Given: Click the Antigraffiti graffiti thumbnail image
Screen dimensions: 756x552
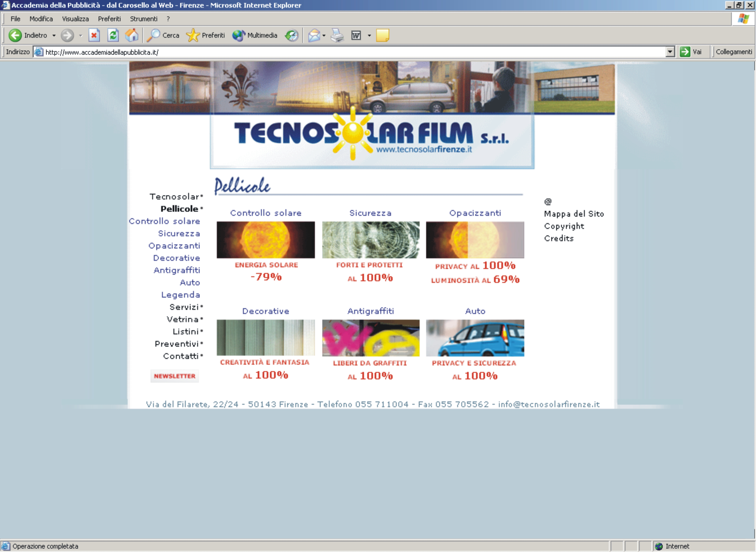Looking at the screenshot, I should (370, 338).
